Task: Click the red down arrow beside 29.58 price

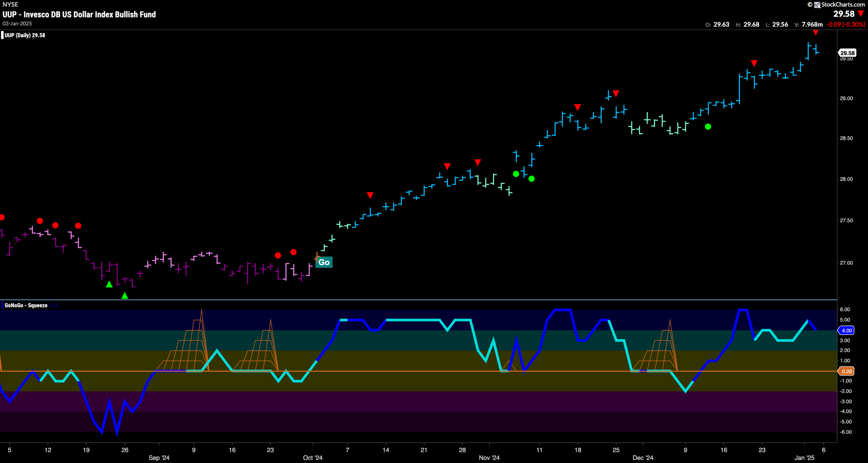Action: 861,14
